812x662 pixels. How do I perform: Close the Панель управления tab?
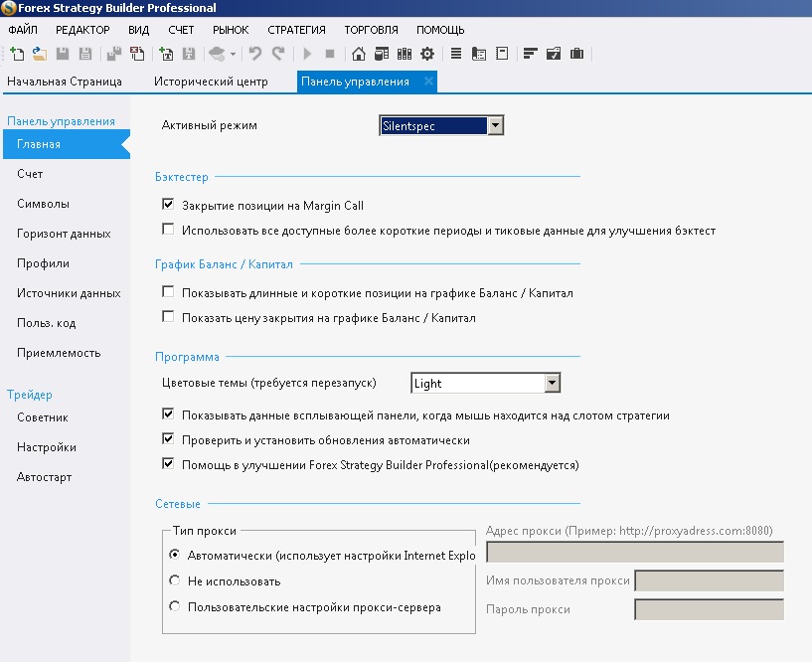point(428,81)
